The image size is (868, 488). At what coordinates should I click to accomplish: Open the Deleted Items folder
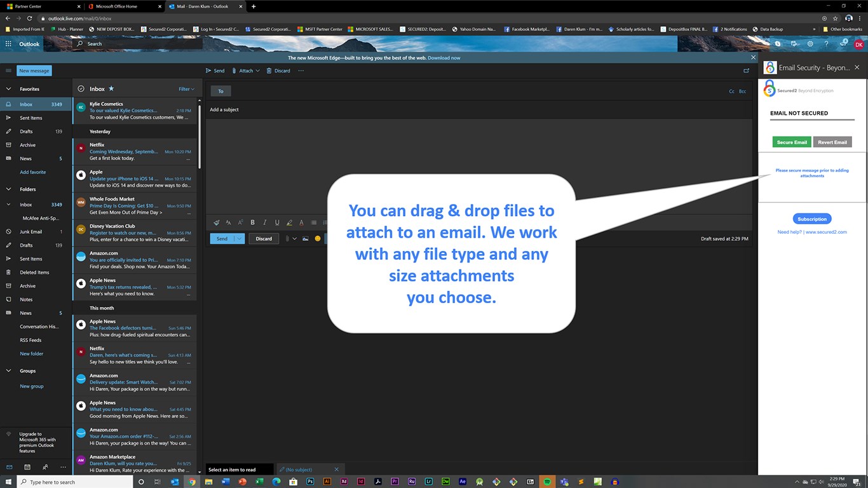click(x=34, y=273)
